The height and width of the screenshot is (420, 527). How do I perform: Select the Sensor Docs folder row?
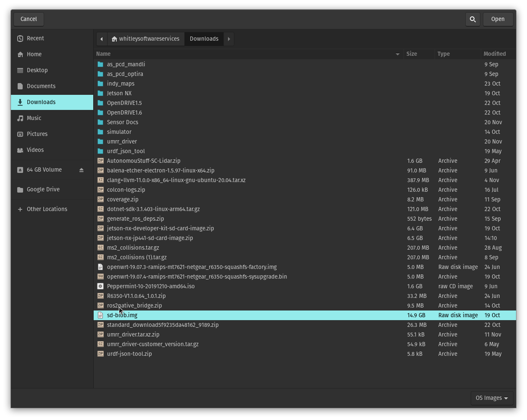coord(305,122)
